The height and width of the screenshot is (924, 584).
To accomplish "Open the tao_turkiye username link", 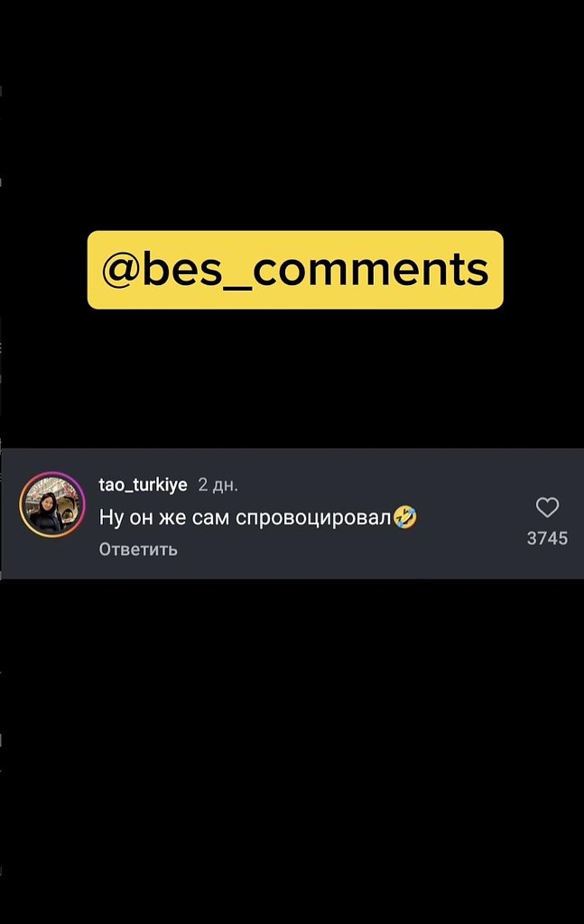I will 144,485.
